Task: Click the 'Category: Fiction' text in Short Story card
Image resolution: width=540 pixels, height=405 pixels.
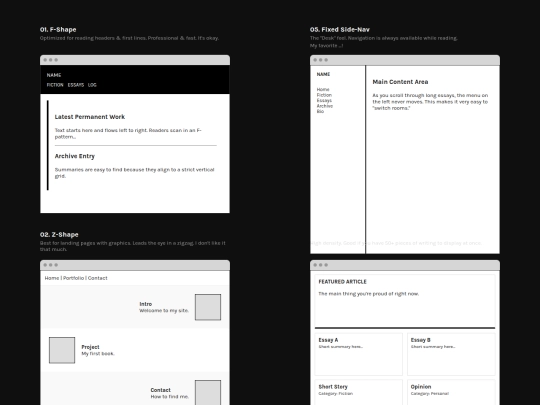Action: [335, 394]
